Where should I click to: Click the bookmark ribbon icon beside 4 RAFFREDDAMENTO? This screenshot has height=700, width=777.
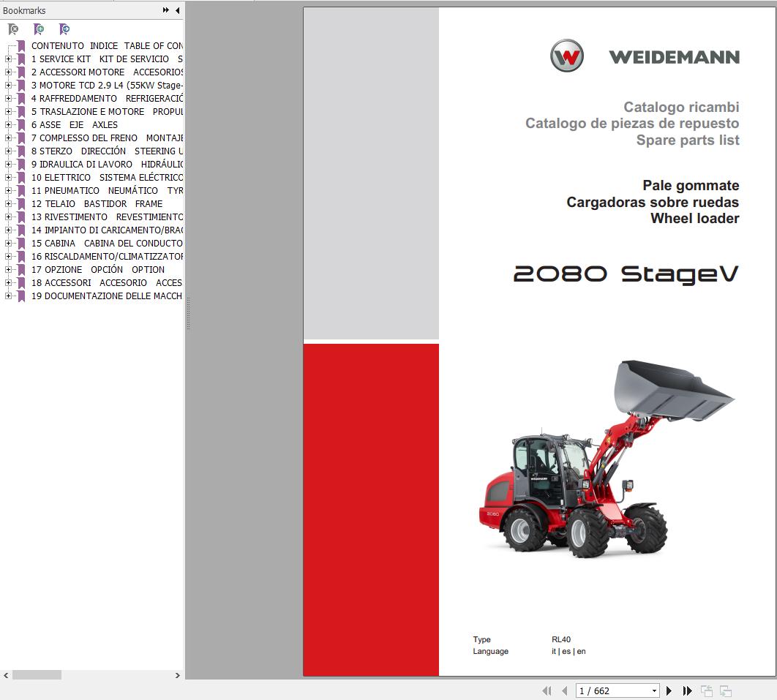click(x=21, y=98)
